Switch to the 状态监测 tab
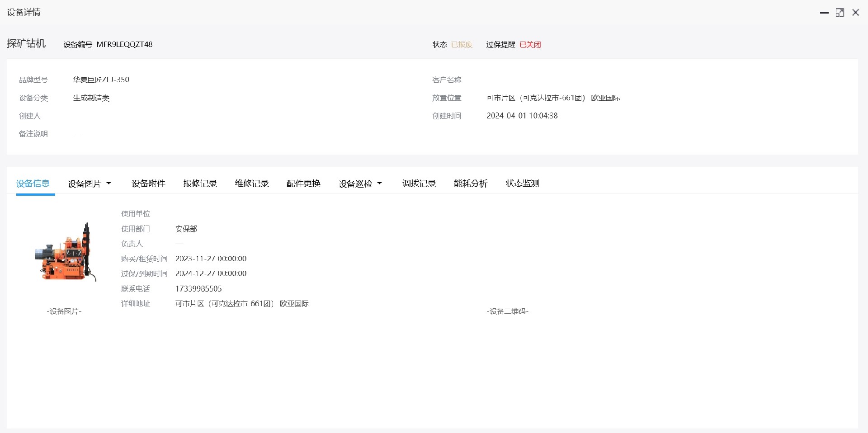 522,184
